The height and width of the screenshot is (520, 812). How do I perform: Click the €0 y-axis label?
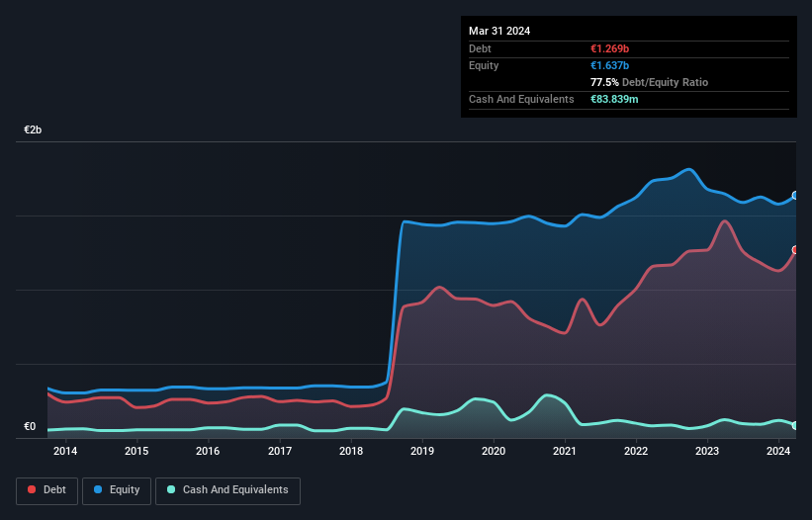[30, 426]
